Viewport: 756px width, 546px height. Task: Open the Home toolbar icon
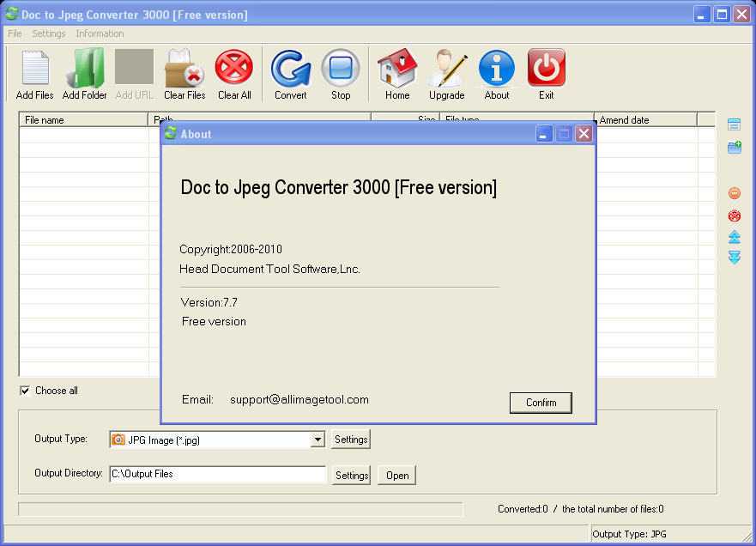point(397,68)
